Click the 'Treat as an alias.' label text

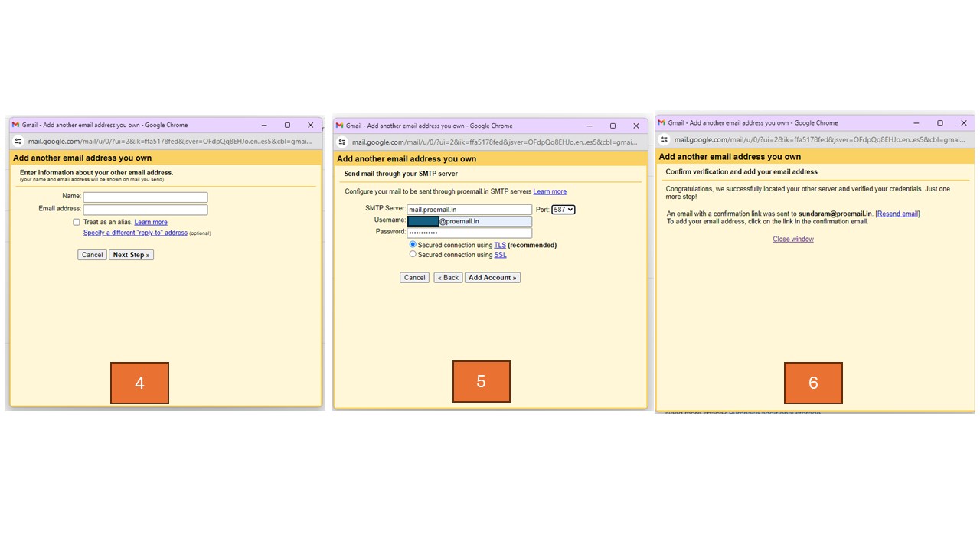(108, 223)
